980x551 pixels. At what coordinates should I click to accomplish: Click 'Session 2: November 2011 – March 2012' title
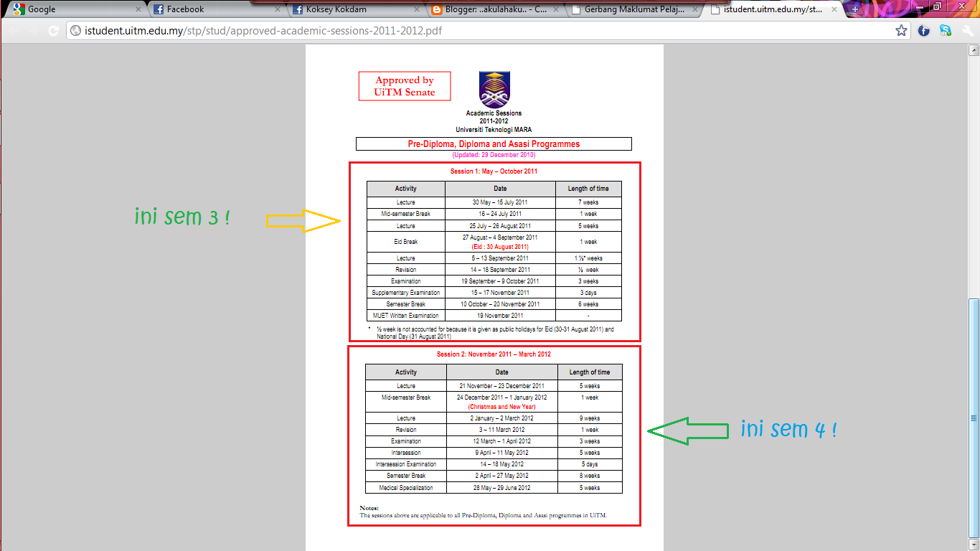494,354
